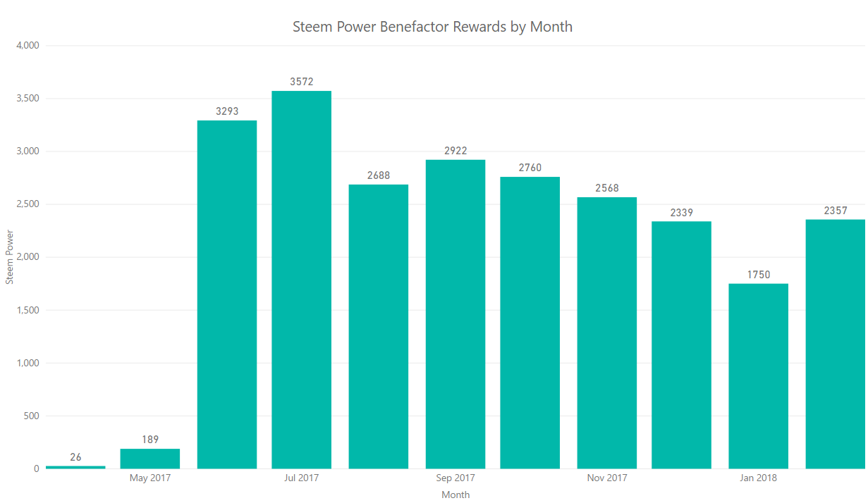The height and width of the screenshot is (503, 868).
Task: Click the 4,000 y-axis tick label
Action: 27,46
